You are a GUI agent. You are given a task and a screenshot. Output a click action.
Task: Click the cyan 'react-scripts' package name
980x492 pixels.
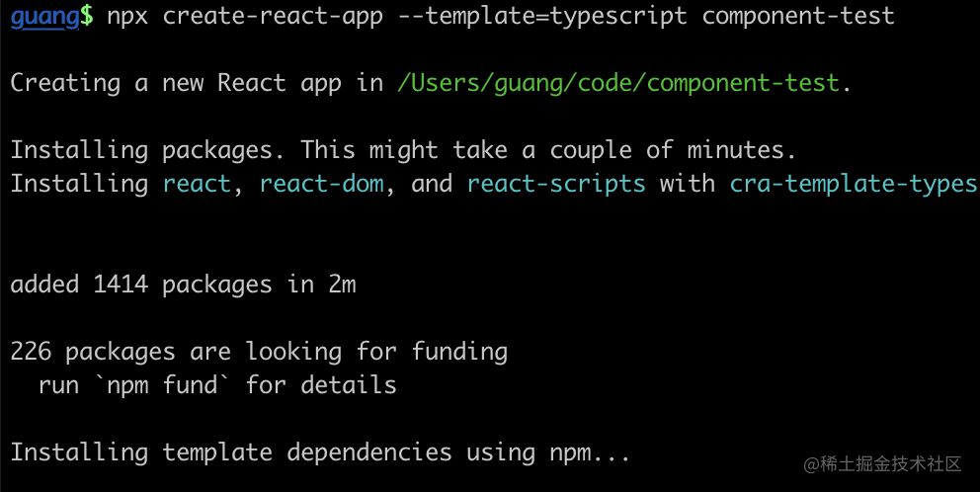(x=556, y=184)
